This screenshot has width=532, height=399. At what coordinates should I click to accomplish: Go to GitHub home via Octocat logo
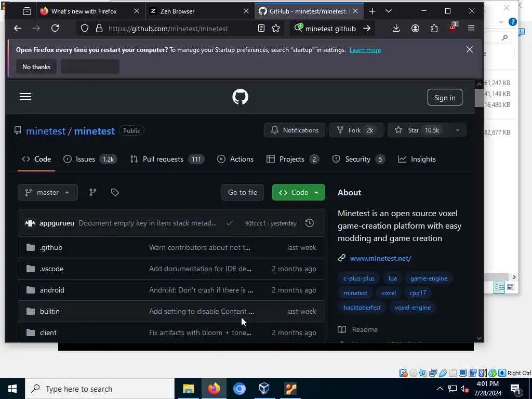point(240,97)
